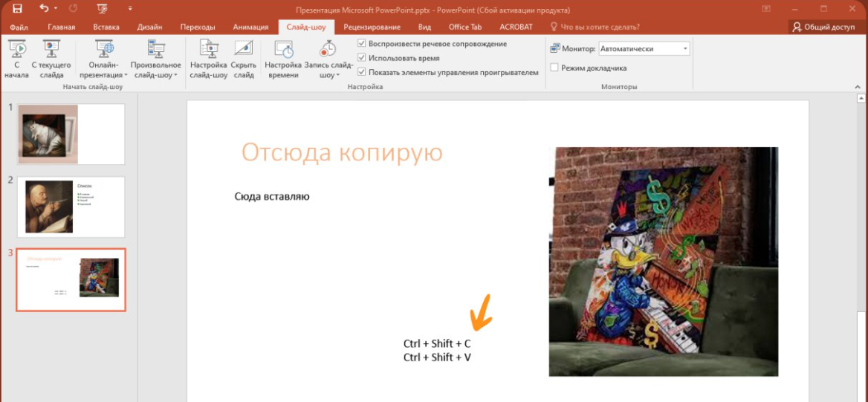This screenshot has width=868, height=402.
Task: Expand the Запись слайд-шоу dropdown arrow
Action: click(337, 75)
